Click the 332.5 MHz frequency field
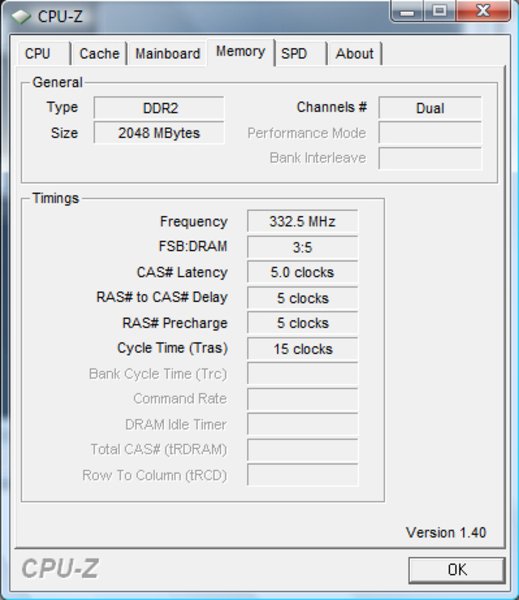 point(302,221)
